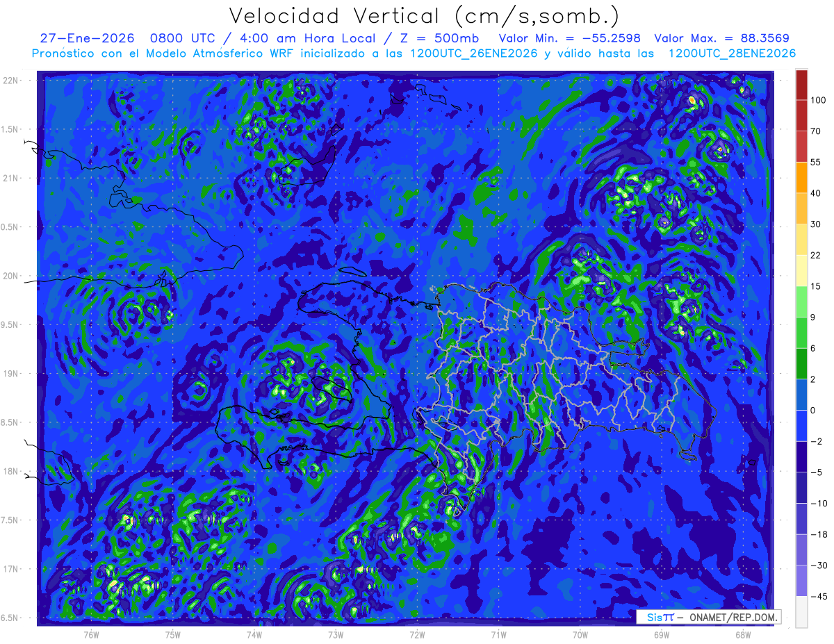Click the title "Velocidad Vertical (cm/s,somb.)"
The height and width of the screenshot is (644, 834).
424,16
